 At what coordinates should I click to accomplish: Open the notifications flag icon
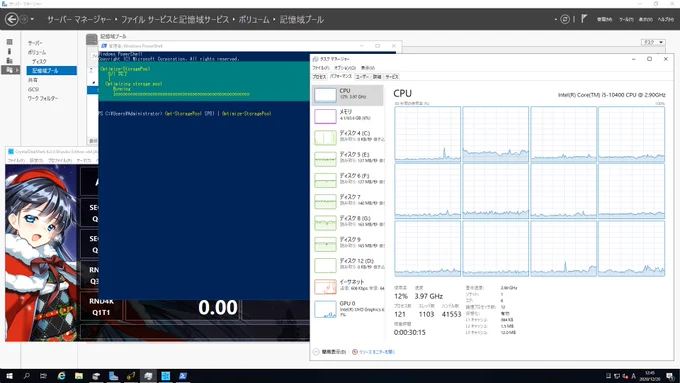pyautogui.click(x=584, y=19)
